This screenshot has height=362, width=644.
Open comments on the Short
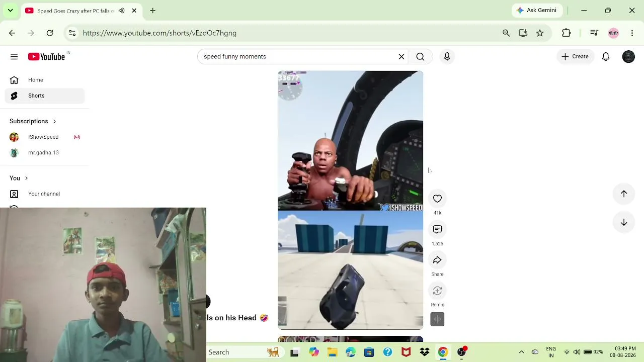[x=437, y=230]
